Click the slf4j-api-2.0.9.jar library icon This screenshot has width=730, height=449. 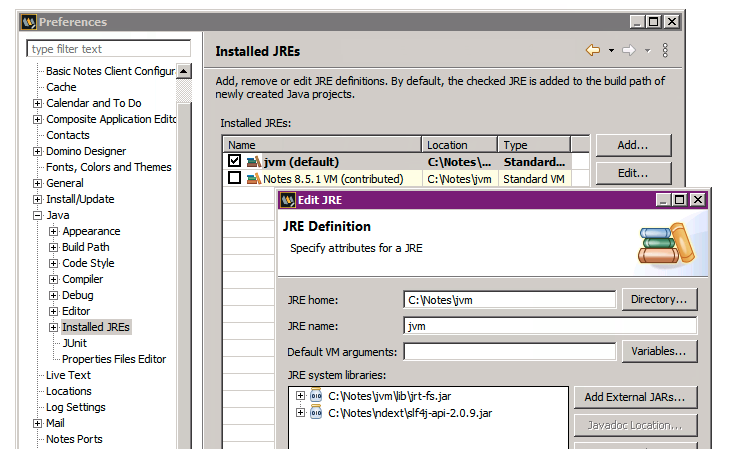click(x=316, y=413)
